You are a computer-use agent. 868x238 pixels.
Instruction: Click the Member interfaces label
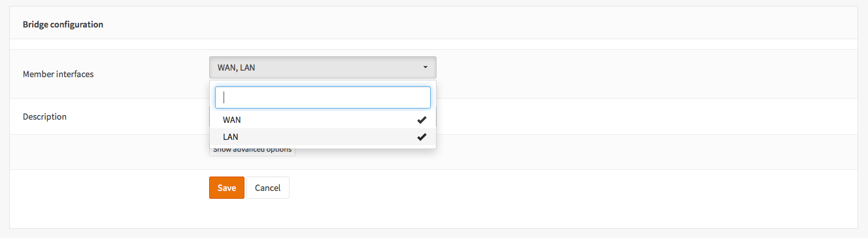coord(58,74)
